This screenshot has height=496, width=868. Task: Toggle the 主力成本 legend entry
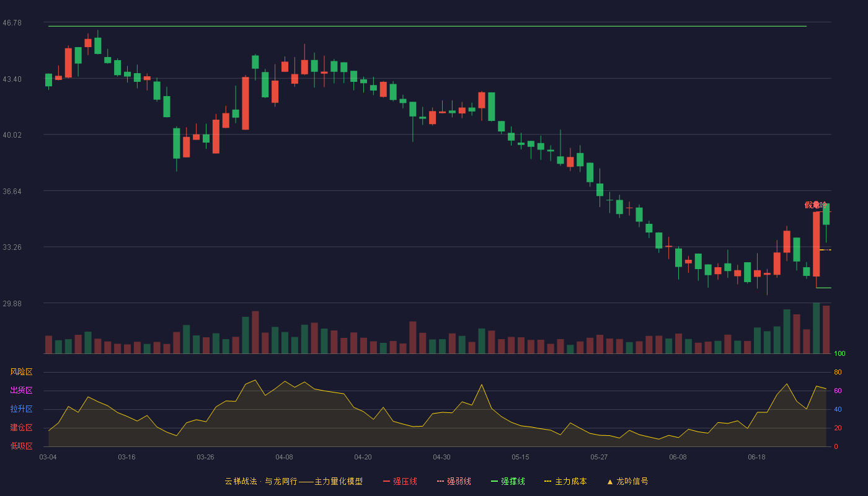[565, 481]
